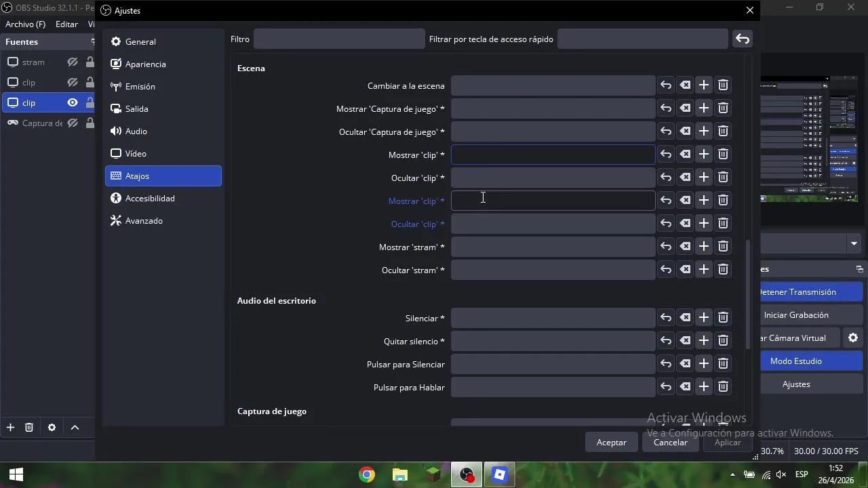Toggle Modo Estudio in OBS main window
The width and height of the screenshot is (868, 488).
point(811,361)
